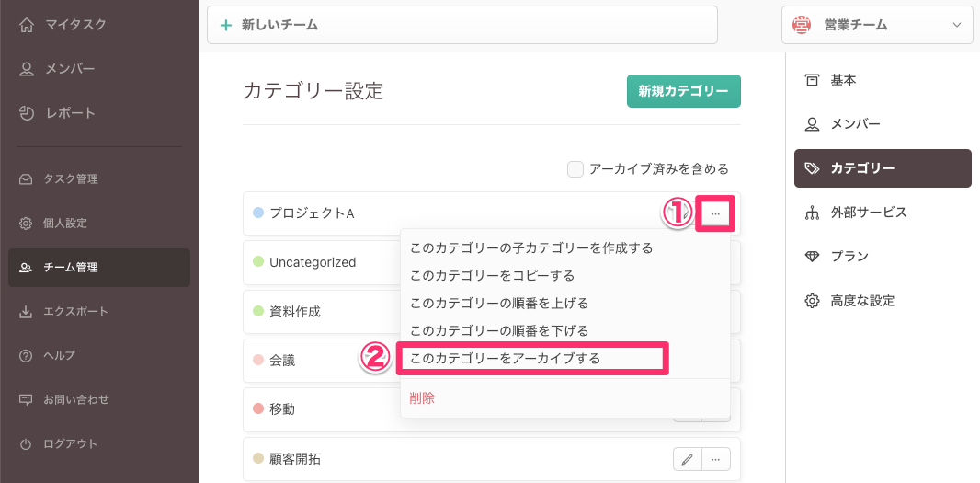The height and width of the screenshot is (483, 980).
Task: Click the Help question mark icon
Action: 26,356
